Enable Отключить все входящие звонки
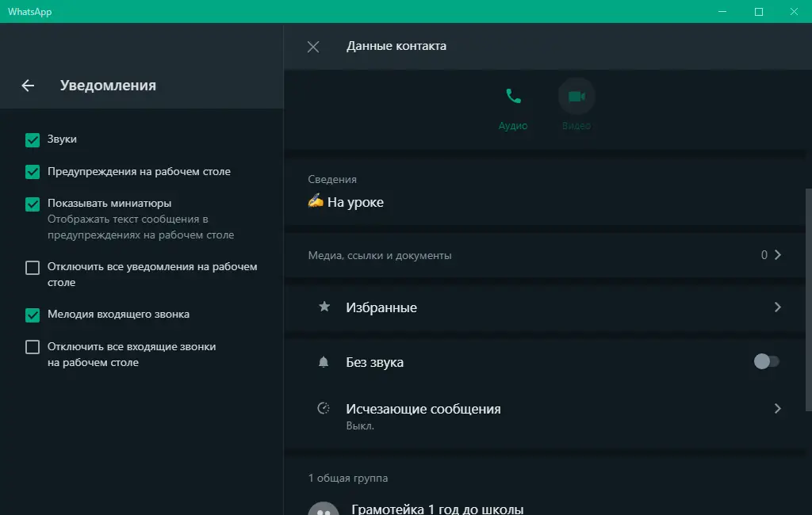Screen dimensions: 812x515 (x=33, y=346)
